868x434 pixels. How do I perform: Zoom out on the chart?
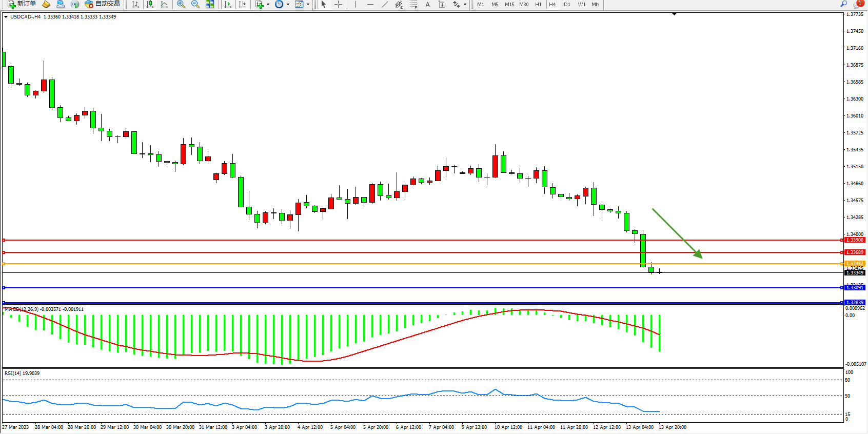coord(195,4)
